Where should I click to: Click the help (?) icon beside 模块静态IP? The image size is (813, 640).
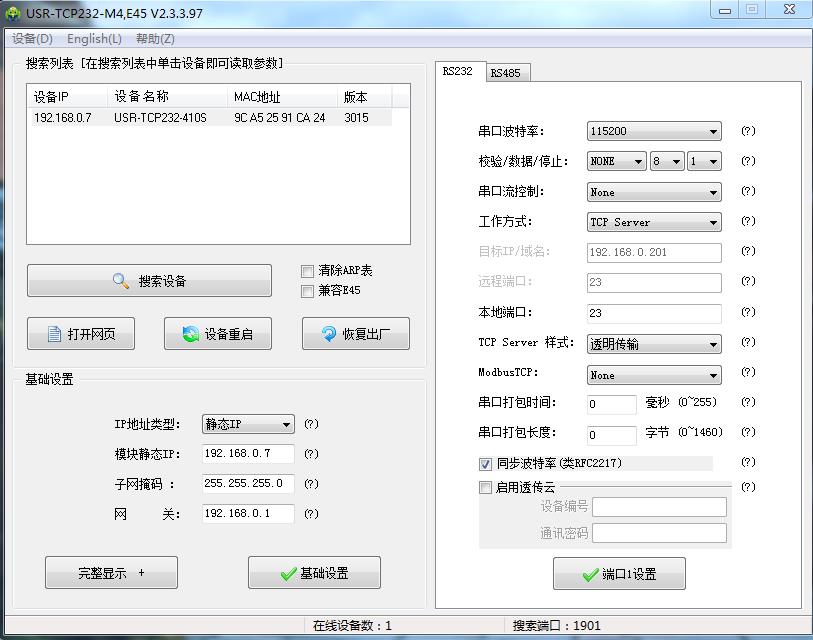[x=311, y=454]
